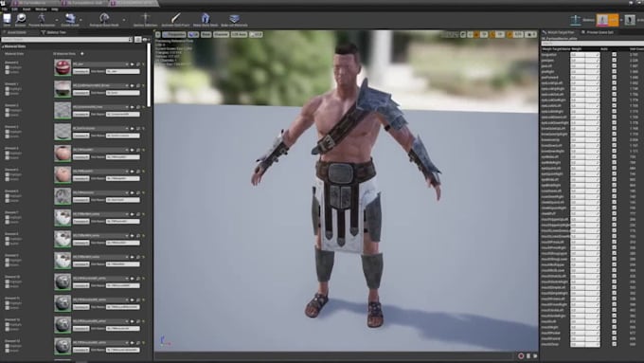
Task: Open the File menu
Action: (4, 9)
